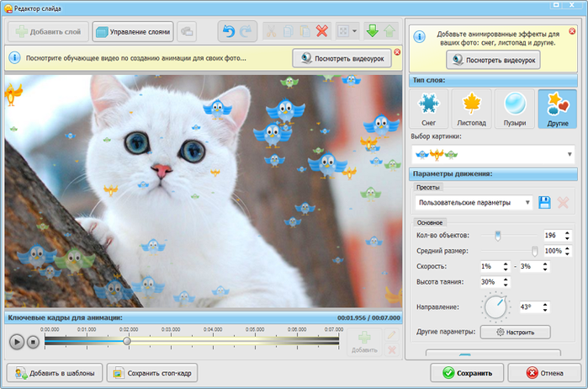The height and width of the screenshot is (389, 588).
Task: Increase minimum Скорость 1% stepper
Action: point(506,264)
